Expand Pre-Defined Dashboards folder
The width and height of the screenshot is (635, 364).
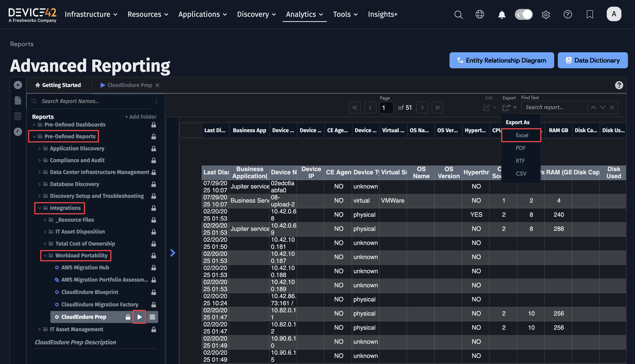[x=34, y=125]
